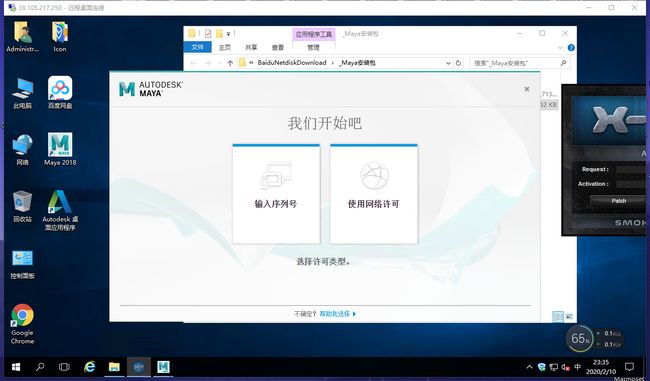Click the keygen Request field
This screenshot has width=650, height=381.
point(632,169)
